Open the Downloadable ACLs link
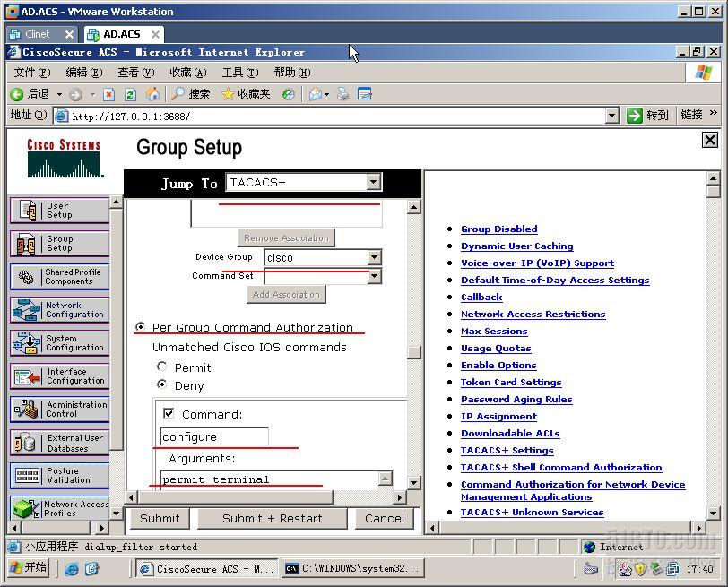This screenshot has width=728, height=587. tap(510, 434)
